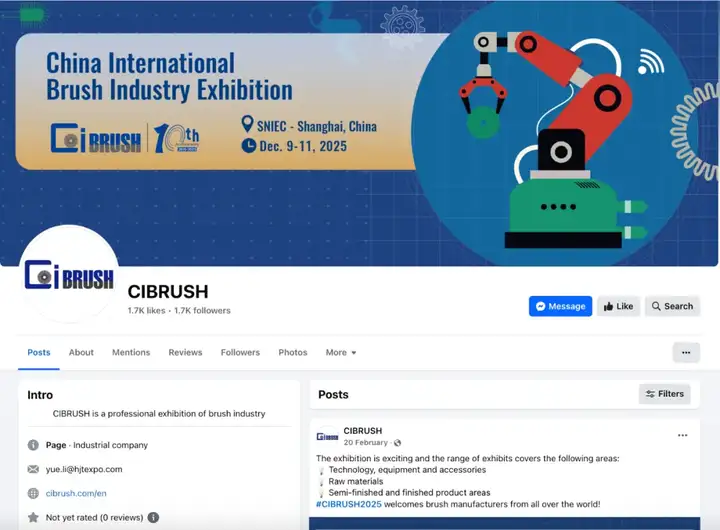720x530 pixels.
Task: Click the Page info icon in Intro
Action: point(33,445)
